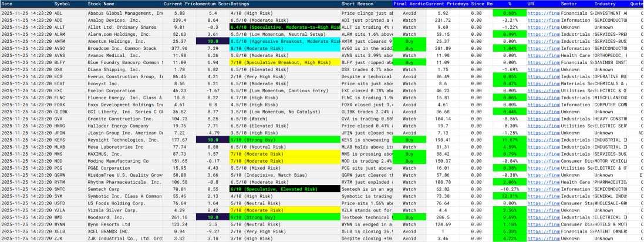Viewport: 644px width, 242px height.
Task: Select the 6.38% percent cell
Action: pyautogui.click(x=510, y=231)
